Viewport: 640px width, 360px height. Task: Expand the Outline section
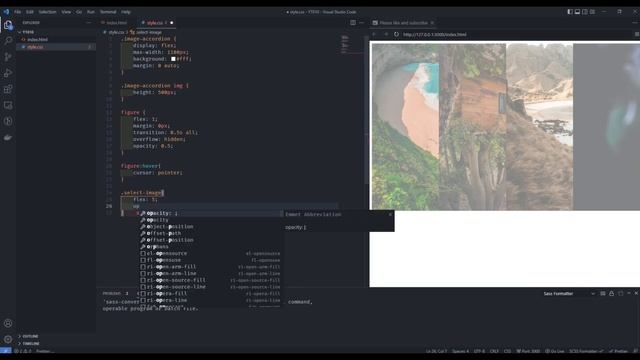pyautogui.click(x=30, y=336)
